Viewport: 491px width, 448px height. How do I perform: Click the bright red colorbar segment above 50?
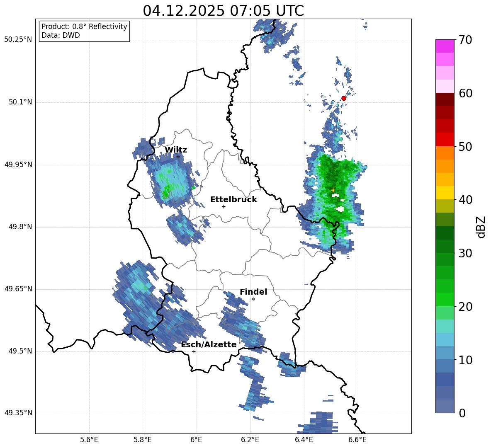point(445,139)
